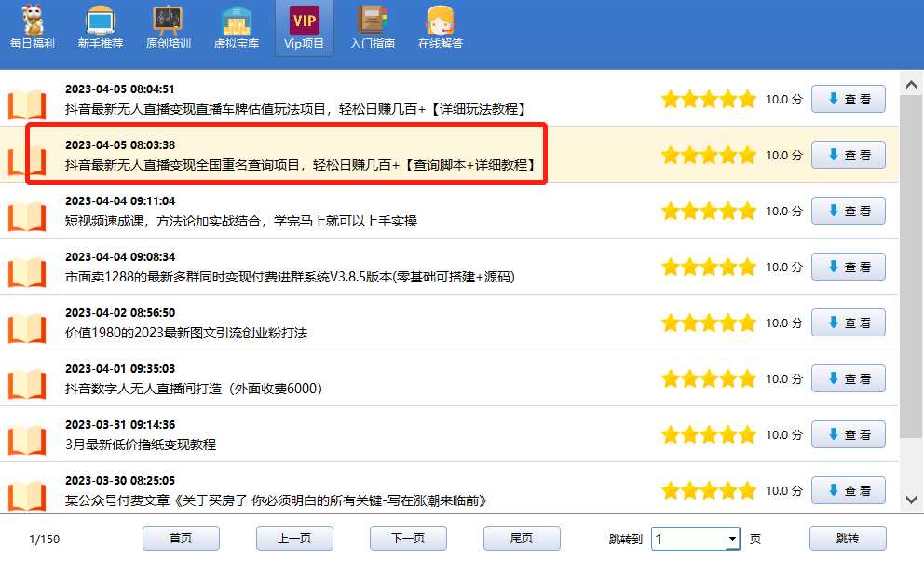This screenshot has width=924, height=562.
Task: Click star rating of 图文引流创业粉打法 row
Action: tap(708, 322)
